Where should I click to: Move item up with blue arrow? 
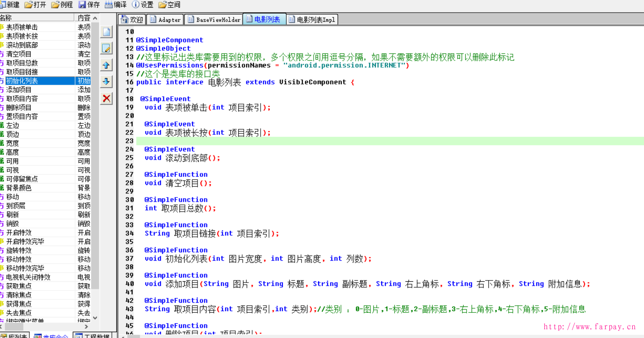[106, 65]
